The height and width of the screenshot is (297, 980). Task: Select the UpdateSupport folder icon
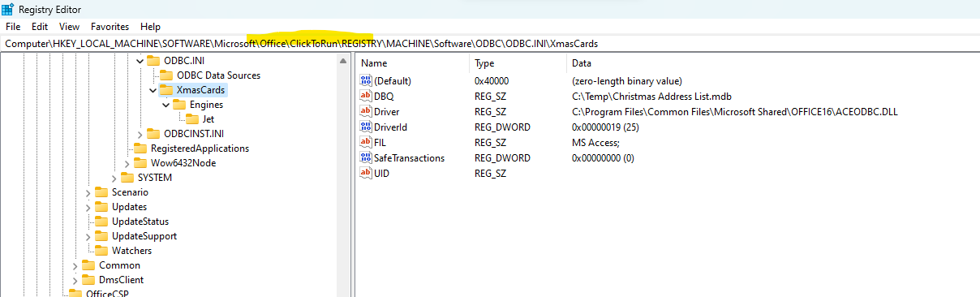point(101,236)
